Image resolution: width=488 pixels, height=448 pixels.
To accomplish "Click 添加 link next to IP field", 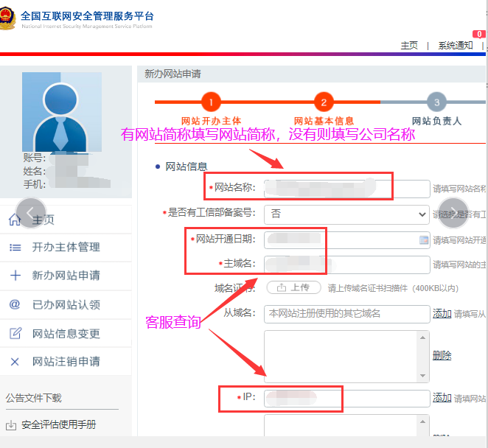I will [442, 398].
